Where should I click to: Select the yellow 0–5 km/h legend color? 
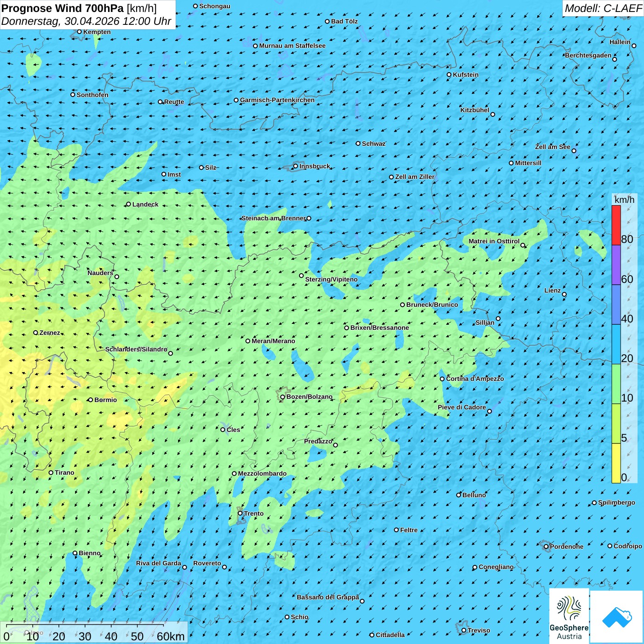click(x=616, y=463)
